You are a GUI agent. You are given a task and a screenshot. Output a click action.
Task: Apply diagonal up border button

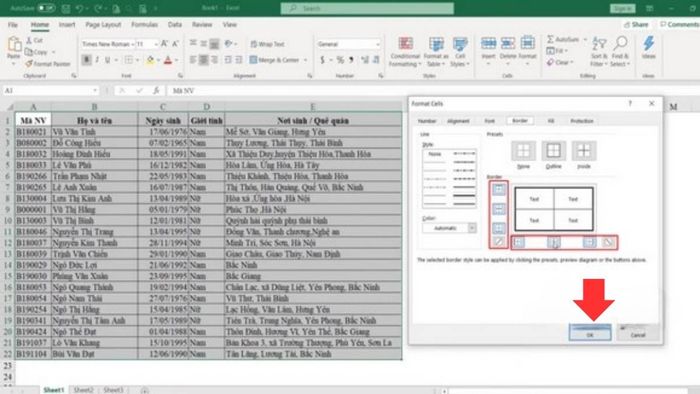pyautogui.click(x=499, y=242)
